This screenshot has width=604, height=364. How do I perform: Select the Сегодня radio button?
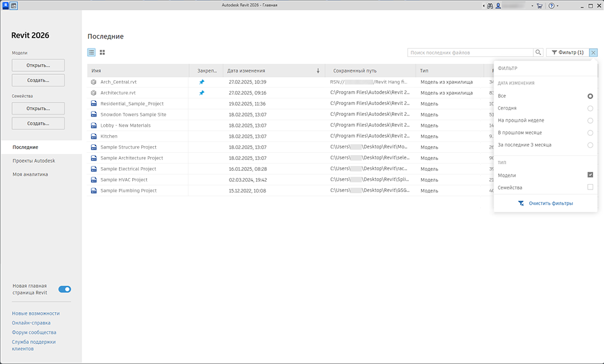(x=590, y=109)
